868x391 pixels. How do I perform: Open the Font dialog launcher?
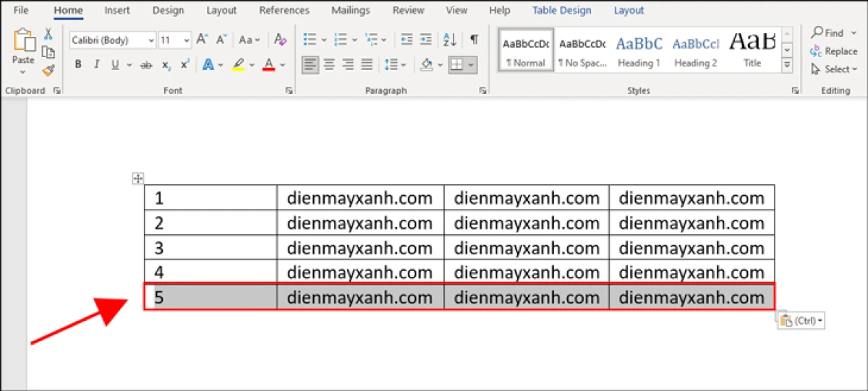[289, 91]
